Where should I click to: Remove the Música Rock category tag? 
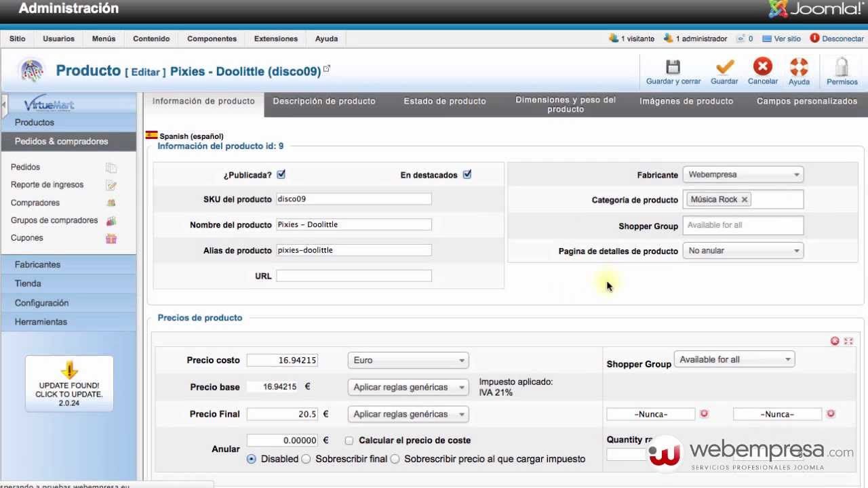coord(745,199)
